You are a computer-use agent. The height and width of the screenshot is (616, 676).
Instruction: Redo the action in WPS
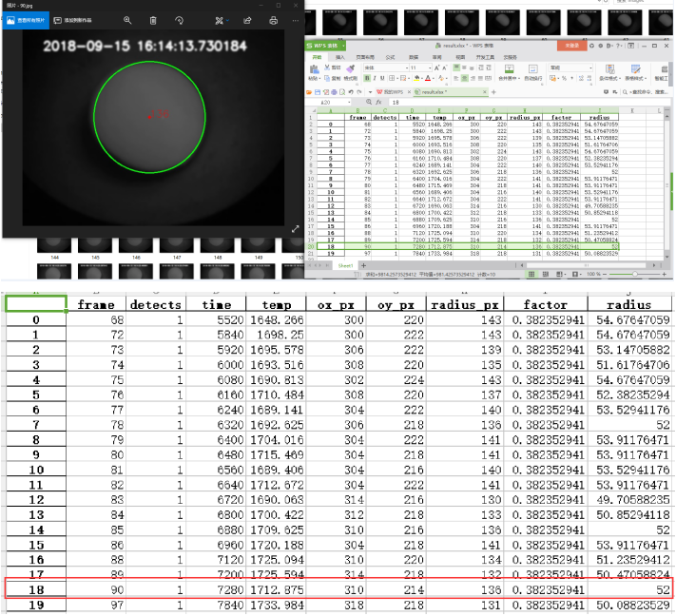coord(359,92)
